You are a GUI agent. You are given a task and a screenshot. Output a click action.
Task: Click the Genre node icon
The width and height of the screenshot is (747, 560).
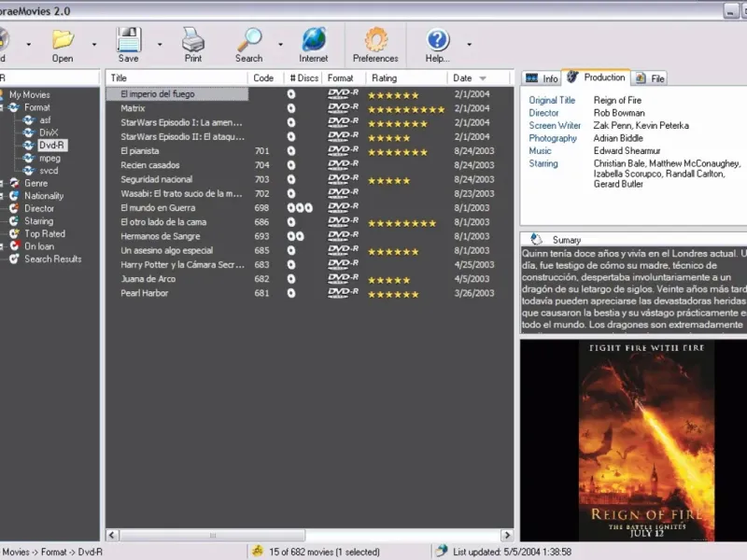coord(14,183)
